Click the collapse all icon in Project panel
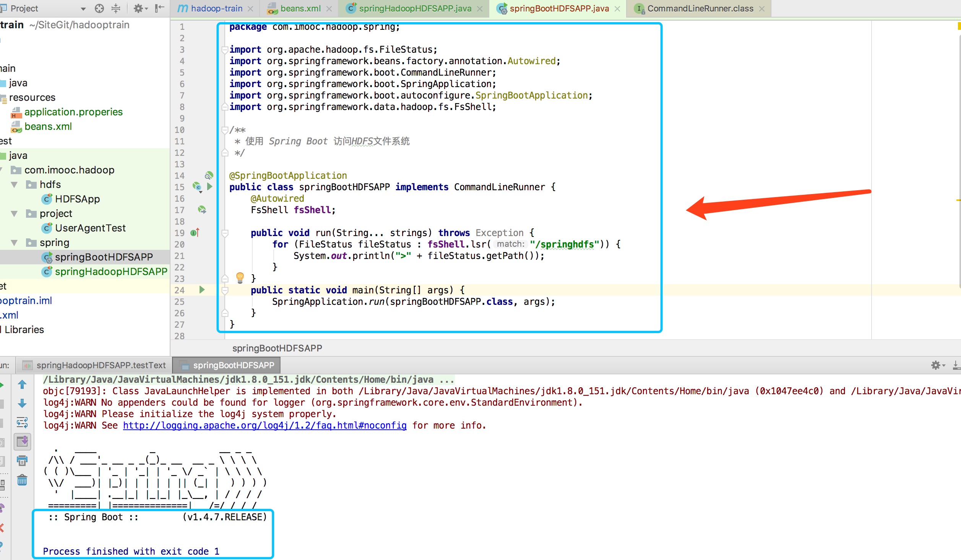Screen dimensions: 961x560 116,8
